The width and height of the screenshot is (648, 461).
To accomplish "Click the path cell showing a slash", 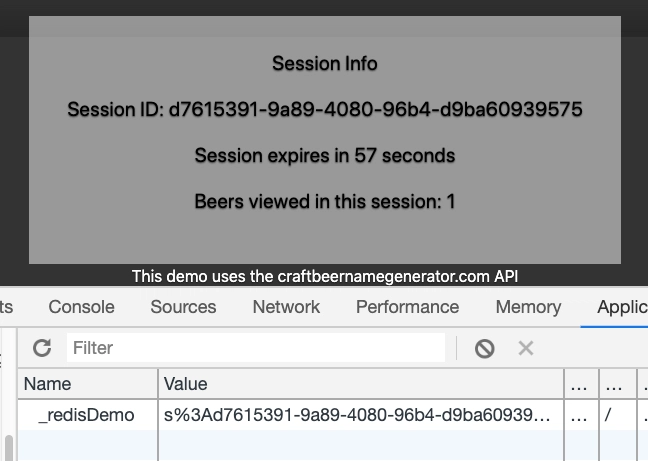I will tap(608, 415).
